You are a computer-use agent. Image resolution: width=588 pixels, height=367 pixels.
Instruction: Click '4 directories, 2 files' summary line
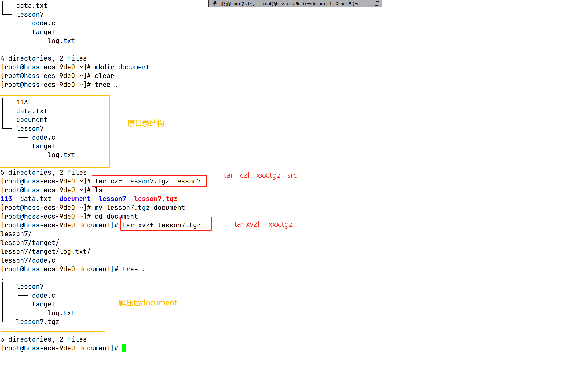point(44,58)
